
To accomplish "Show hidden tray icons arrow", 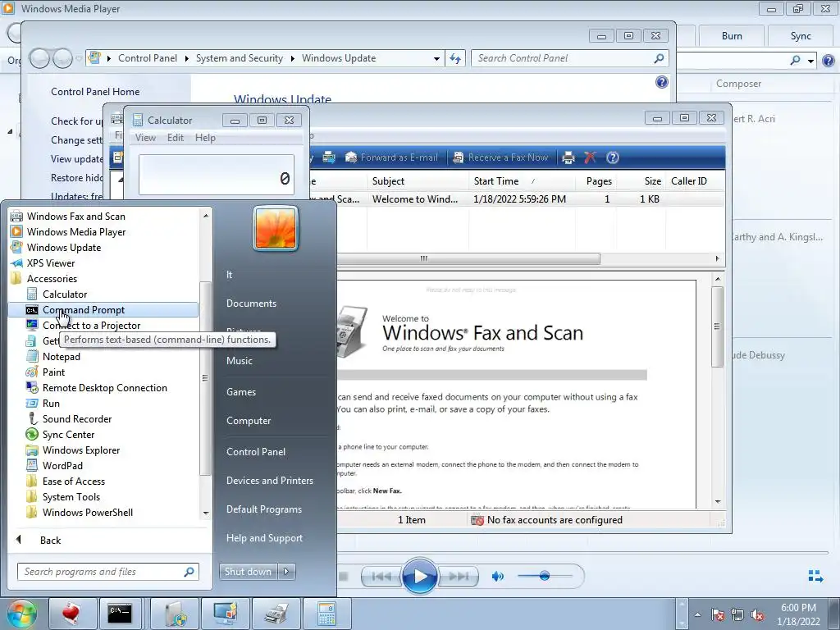I will 697,615.
